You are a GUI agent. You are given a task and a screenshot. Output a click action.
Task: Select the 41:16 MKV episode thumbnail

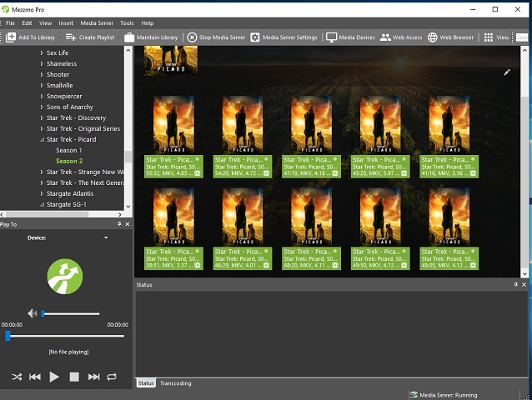coord(449,124)
